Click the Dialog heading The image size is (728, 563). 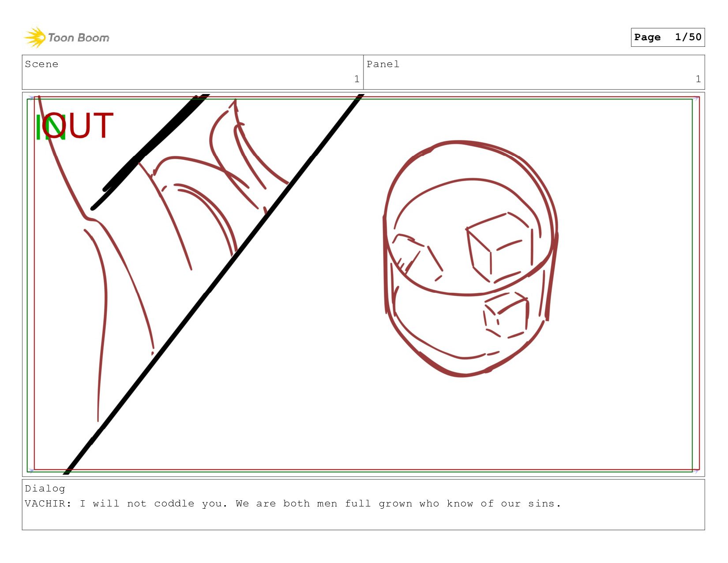[x=45, y=488]
